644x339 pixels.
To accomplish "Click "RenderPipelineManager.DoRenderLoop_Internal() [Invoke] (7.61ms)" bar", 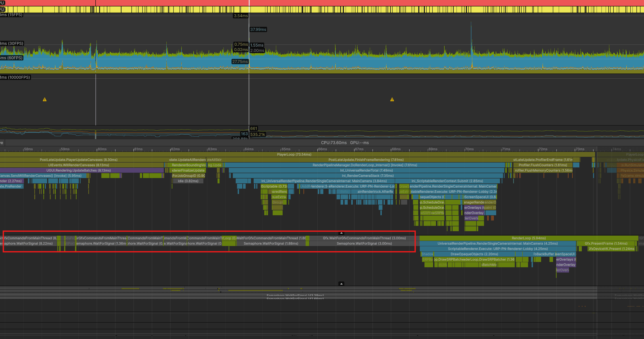I will tap(365, 165).
